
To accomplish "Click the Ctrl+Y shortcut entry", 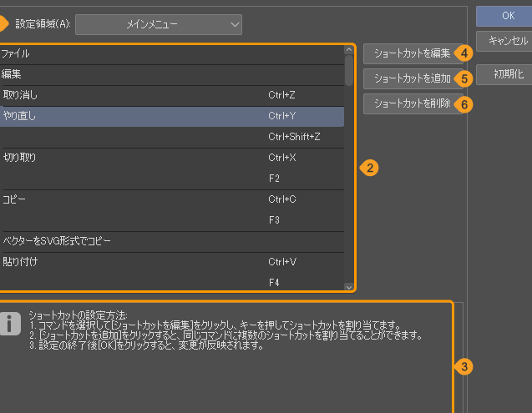I will point(282,116).
